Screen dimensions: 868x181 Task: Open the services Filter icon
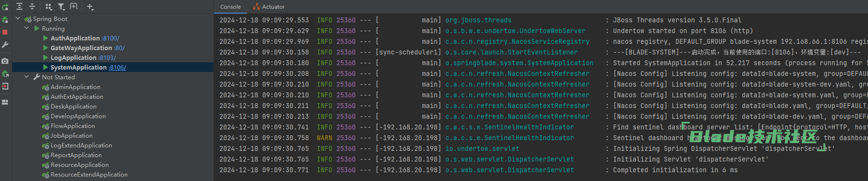coord(61,6)
